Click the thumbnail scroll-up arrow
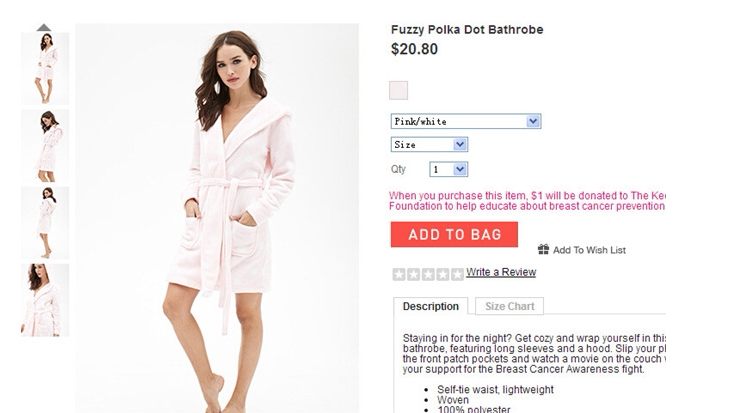 (x=44, y=27)
